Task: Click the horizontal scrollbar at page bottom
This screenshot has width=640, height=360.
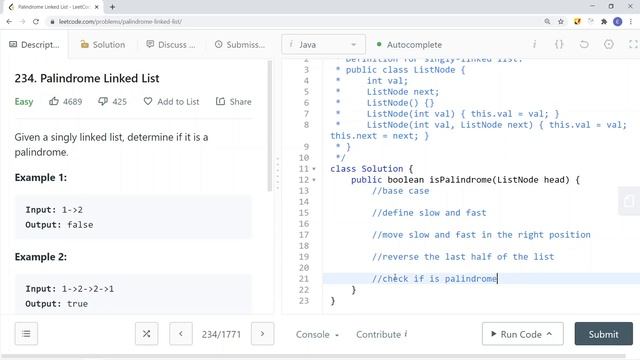Action: (313, 356)
